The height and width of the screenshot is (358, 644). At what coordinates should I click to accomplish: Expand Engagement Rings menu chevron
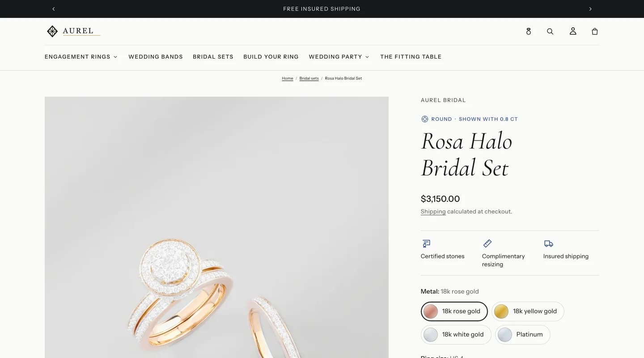[x=115, y=57]
